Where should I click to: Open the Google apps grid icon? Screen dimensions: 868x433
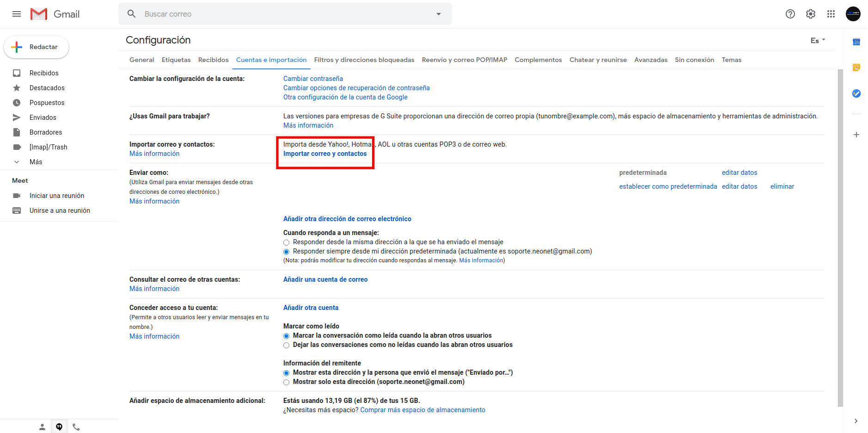[x=831, y=14]
